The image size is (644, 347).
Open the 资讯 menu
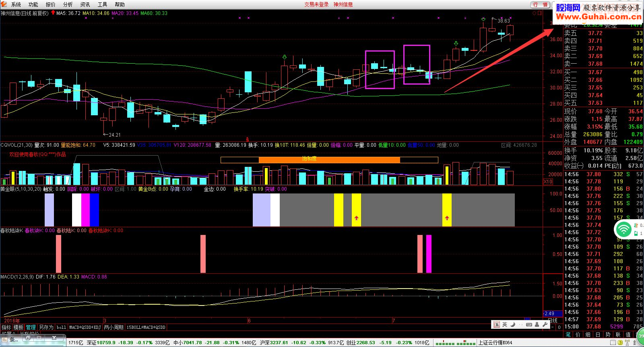85,4
